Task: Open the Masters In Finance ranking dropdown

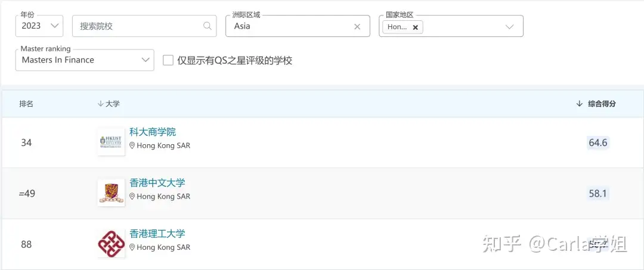Action: pyautogui.click(x=85, y=60)
